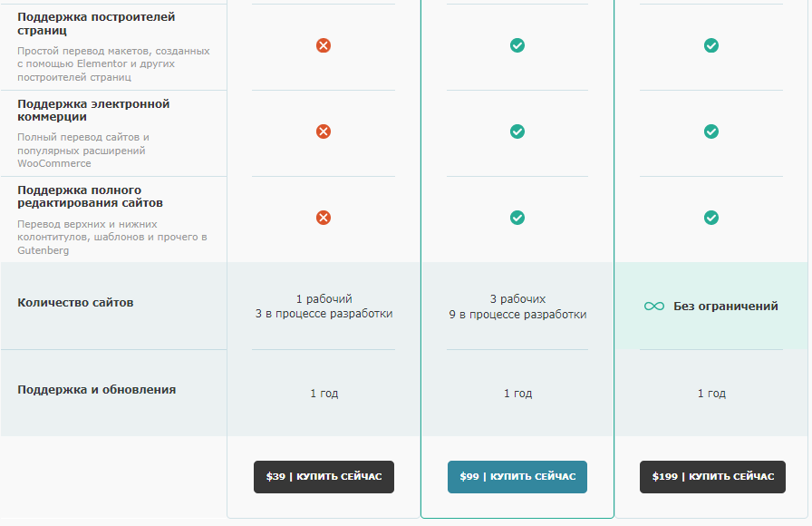Click the cell showing 3 рабочих 9 в процессе разработки
The image size is (812, 526).
click(517, 307)
